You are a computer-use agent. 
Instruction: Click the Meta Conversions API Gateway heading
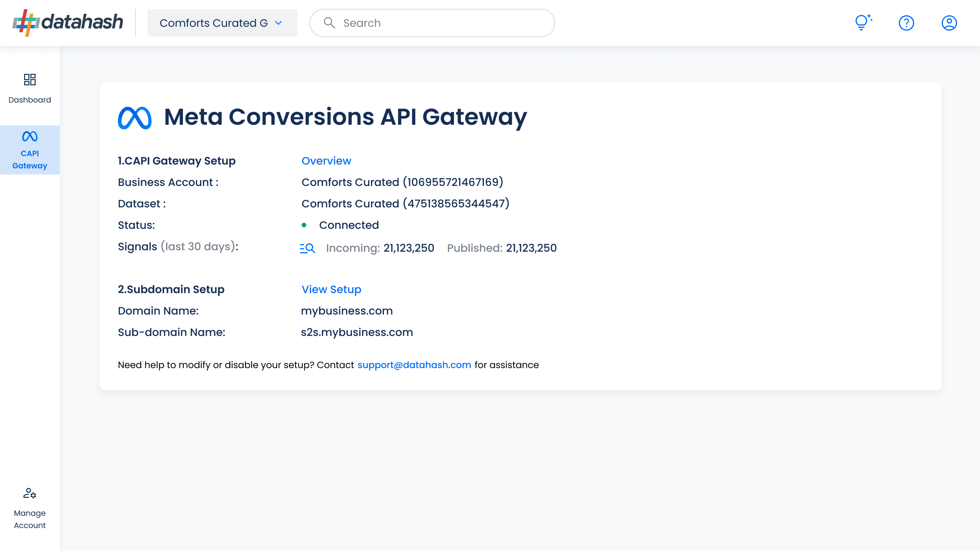345,117
